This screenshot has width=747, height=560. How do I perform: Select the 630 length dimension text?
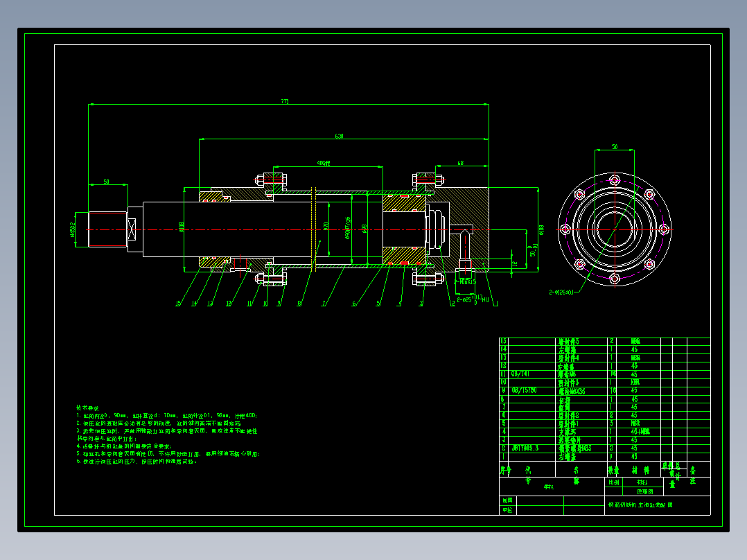(340, 137)
